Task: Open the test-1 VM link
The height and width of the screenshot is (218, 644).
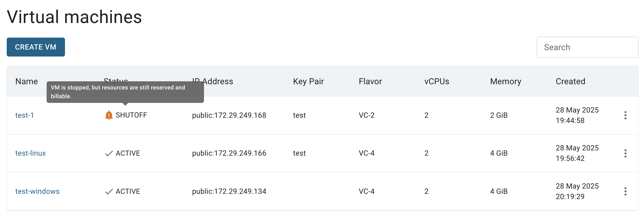Action: coord(24,115)
